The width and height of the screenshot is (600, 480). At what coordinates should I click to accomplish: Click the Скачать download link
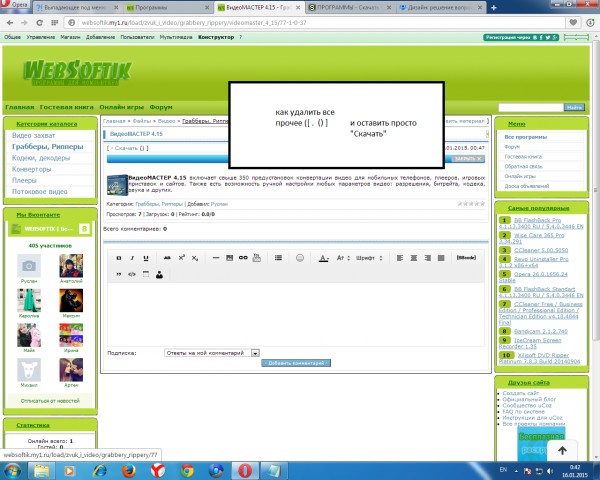pos(126,148)
